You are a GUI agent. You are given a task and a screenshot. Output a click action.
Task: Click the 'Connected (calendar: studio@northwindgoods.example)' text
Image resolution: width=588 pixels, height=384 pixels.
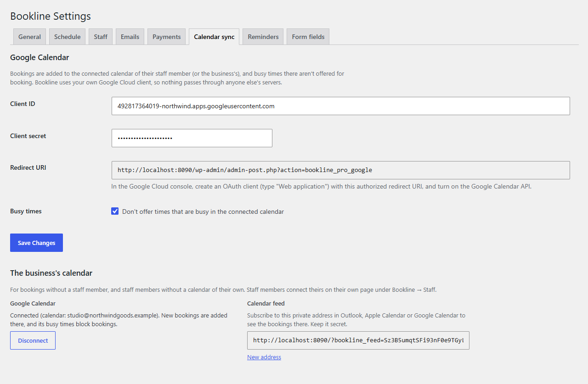point(119,320)
